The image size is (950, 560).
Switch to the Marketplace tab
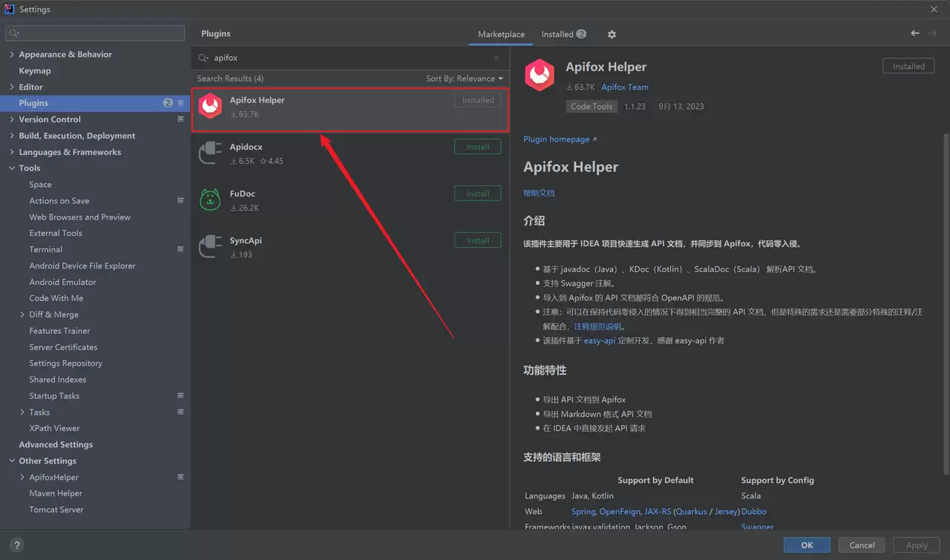pos(501,34)
